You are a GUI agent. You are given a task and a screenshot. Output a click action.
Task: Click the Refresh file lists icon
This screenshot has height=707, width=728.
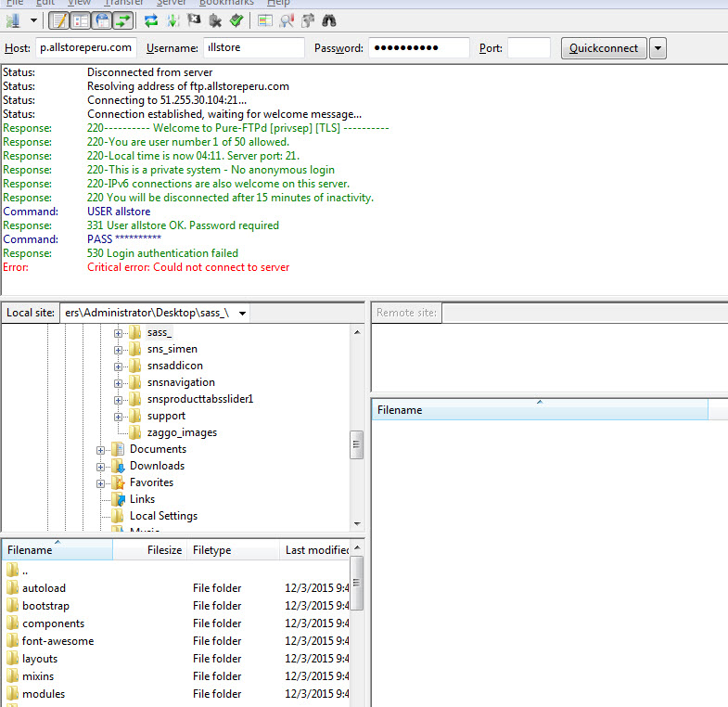coord(150,19)
